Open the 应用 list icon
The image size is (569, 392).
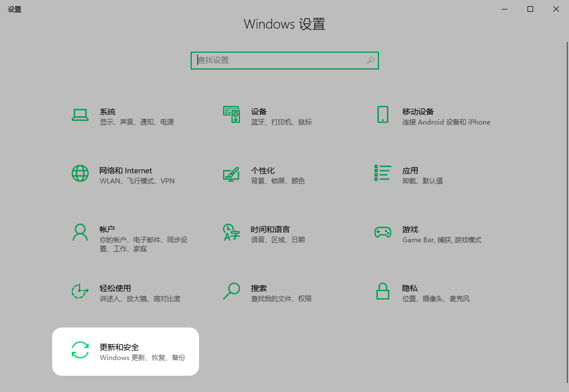383,173
